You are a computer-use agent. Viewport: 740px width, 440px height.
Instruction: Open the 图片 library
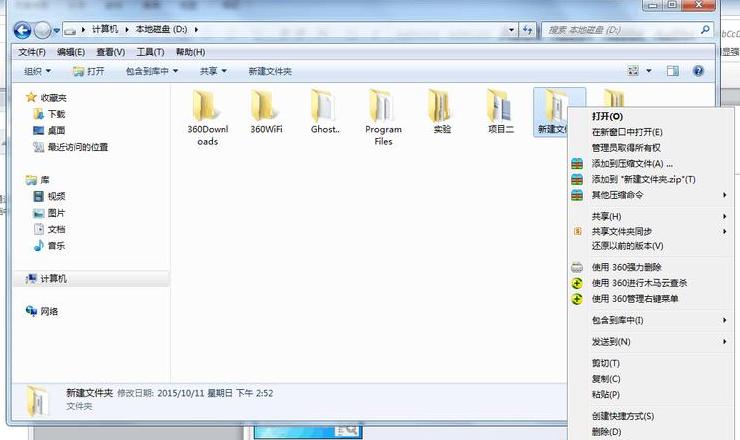[50, 213]
